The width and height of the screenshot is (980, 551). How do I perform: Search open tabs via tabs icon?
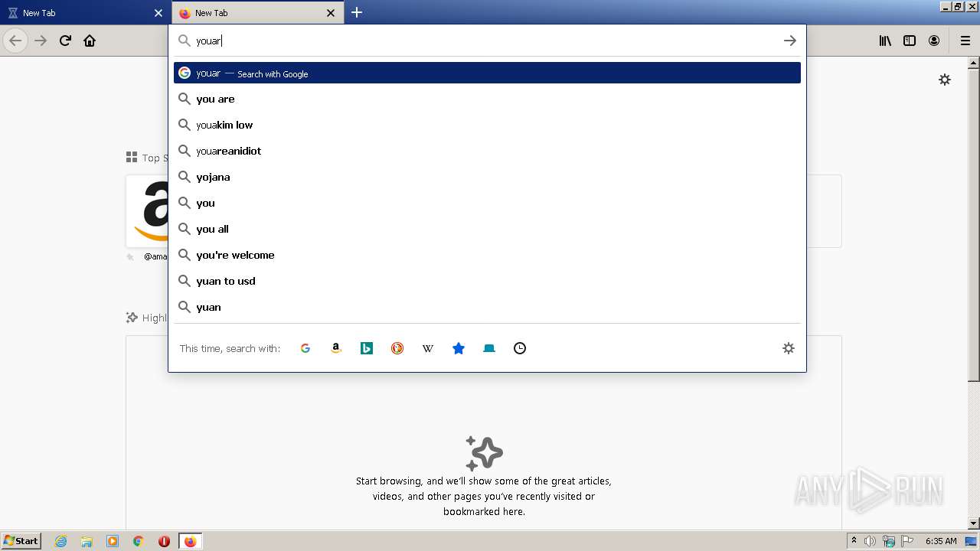coord(489,348)
